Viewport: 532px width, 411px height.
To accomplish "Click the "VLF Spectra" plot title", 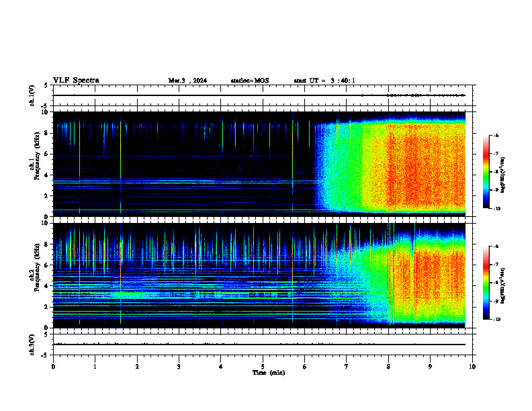I will (x=76, y=80).
